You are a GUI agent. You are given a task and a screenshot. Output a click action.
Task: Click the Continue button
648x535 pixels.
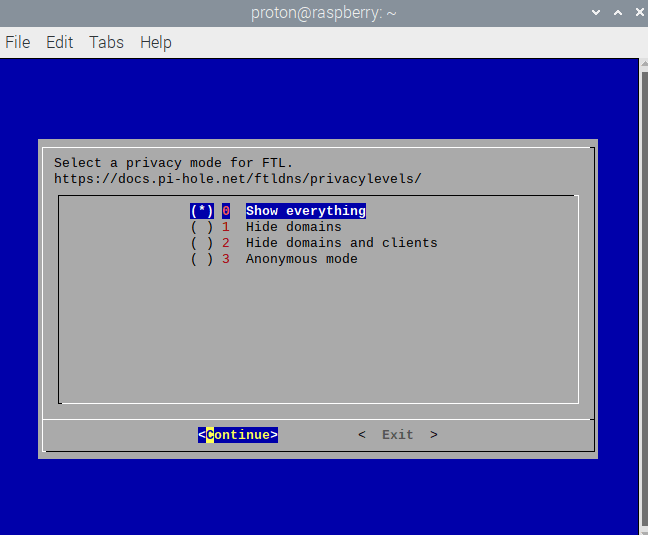pos(238,435)
